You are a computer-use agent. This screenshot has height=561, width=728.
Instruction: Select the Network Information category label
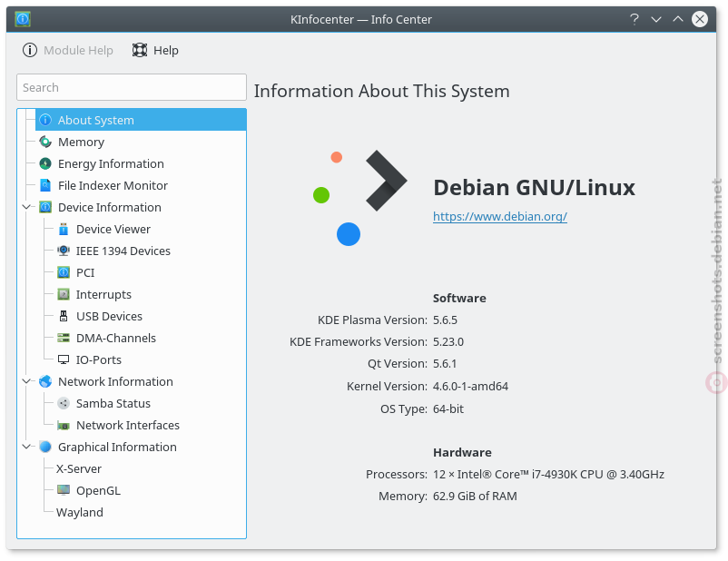click(x=115, y=382)
